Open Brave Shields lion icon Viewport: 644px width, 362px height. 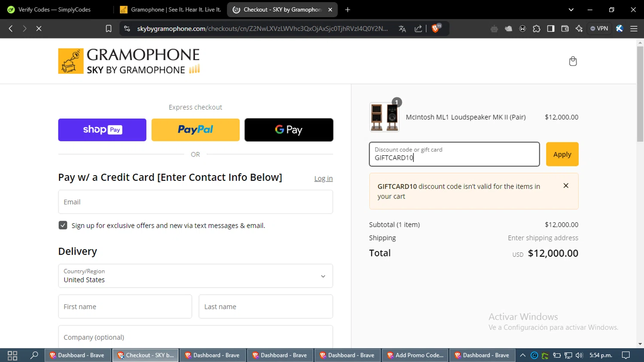point(436,28)
